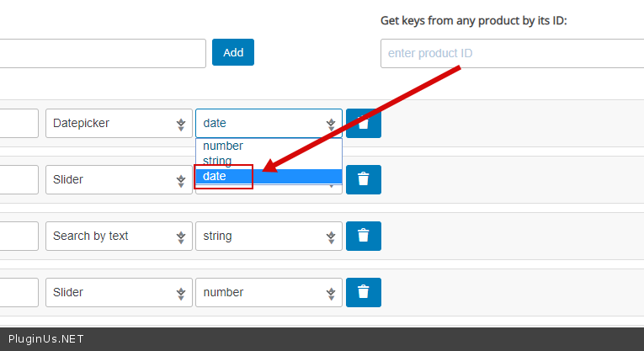Click trash icon beside the string type row

click(x=363, y=236)
